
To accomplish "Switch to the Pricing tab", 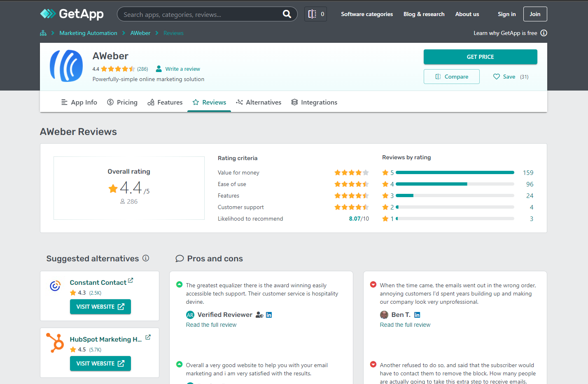I will (x=122, y=102).
